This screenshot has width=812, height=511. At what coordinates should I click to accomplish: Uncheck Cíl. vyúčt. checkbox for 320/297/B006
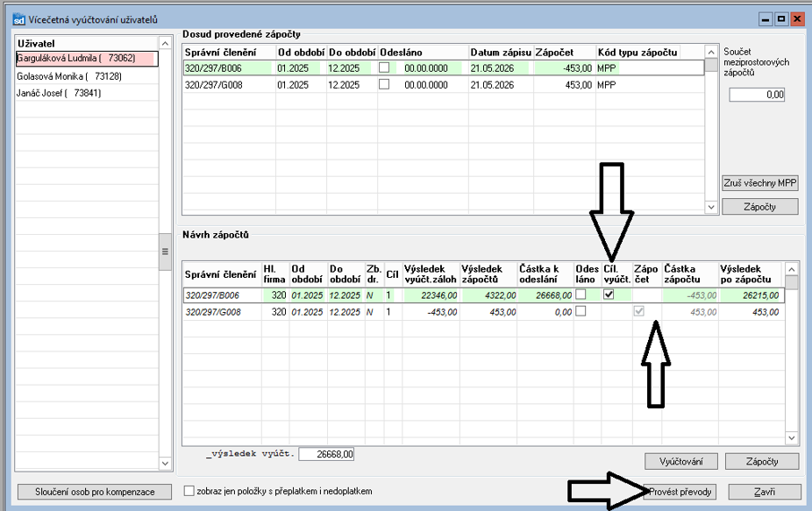tap(609, 295)
